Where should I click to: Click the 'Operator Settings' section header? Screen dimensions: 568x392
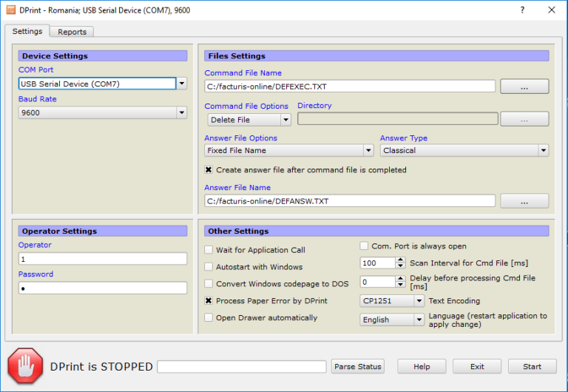pos(103,232)
